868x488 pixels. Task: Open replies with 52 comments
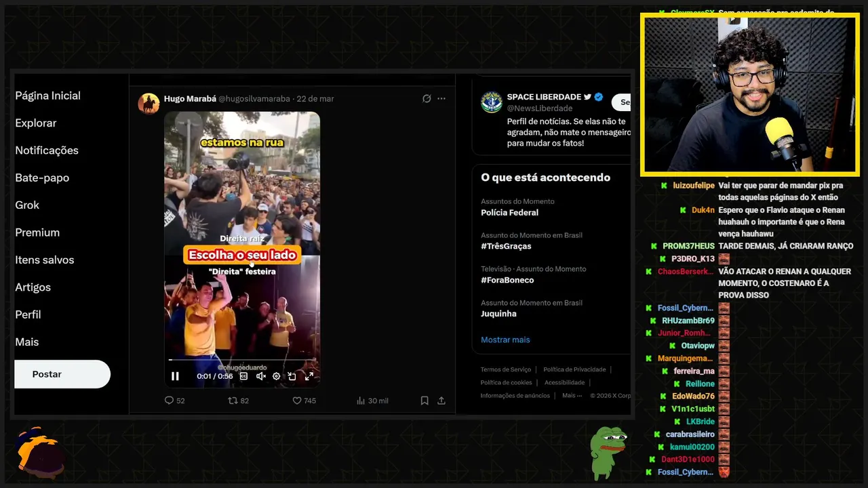click(174, 401)
